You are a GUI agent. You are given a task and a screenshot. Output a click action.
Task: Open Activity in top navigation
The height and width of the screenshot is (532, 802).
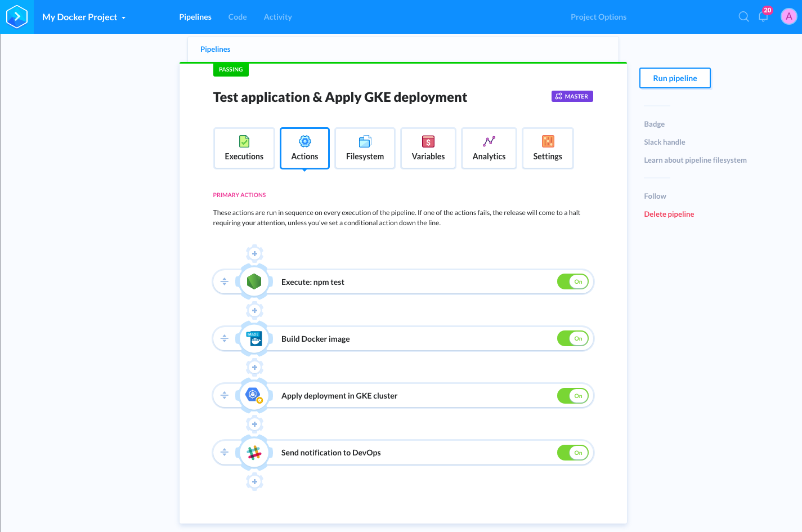(x=278, y=17)
